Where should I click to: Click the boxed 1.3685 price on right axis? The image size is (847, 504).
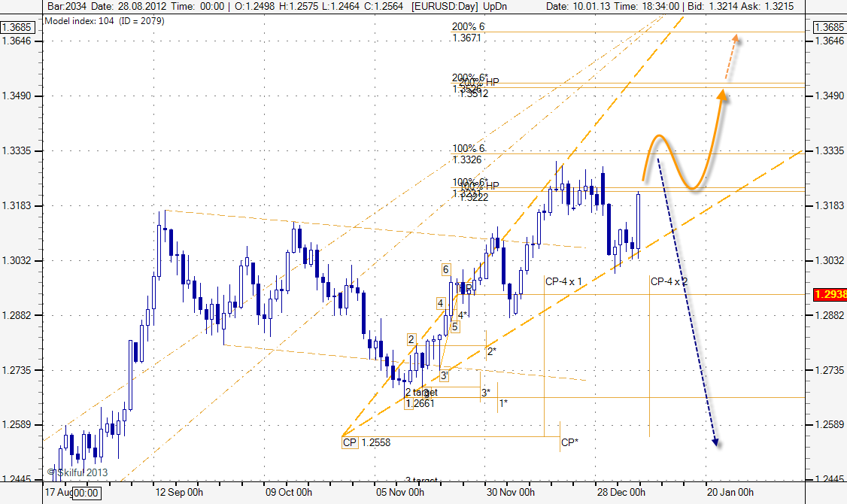(x=830, y=28)
